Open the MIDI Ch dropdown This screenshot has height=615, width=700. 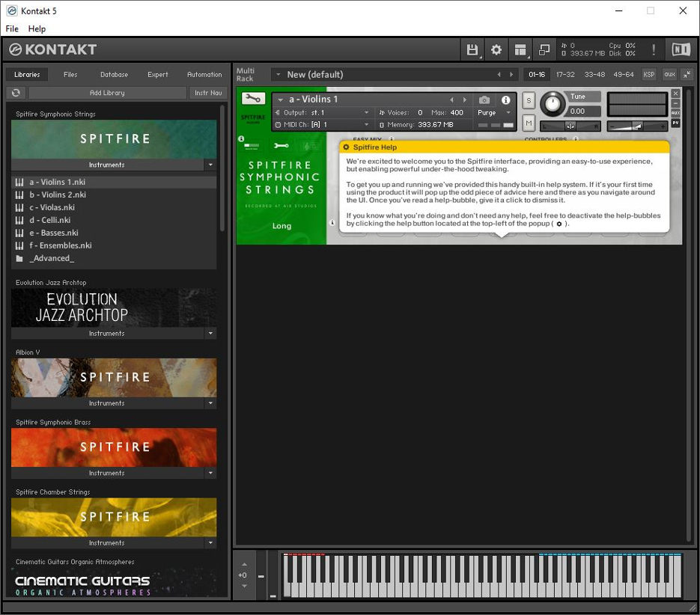pos(323,124)
